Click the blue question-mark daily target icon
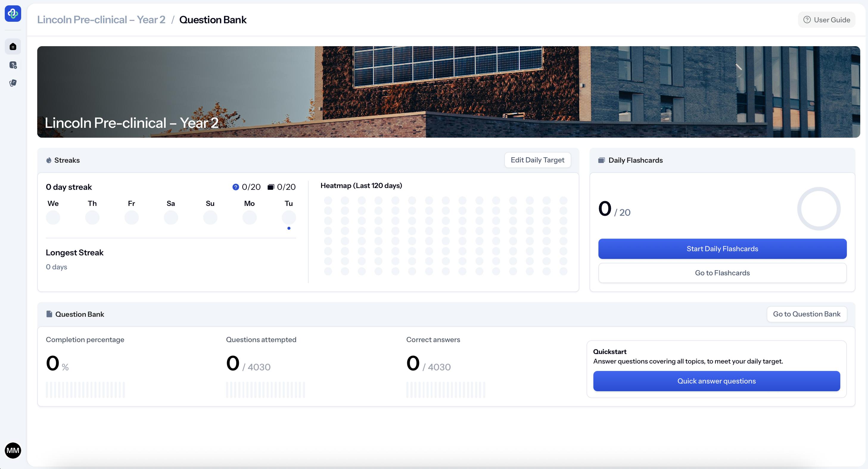 click(x=236, y=187)
